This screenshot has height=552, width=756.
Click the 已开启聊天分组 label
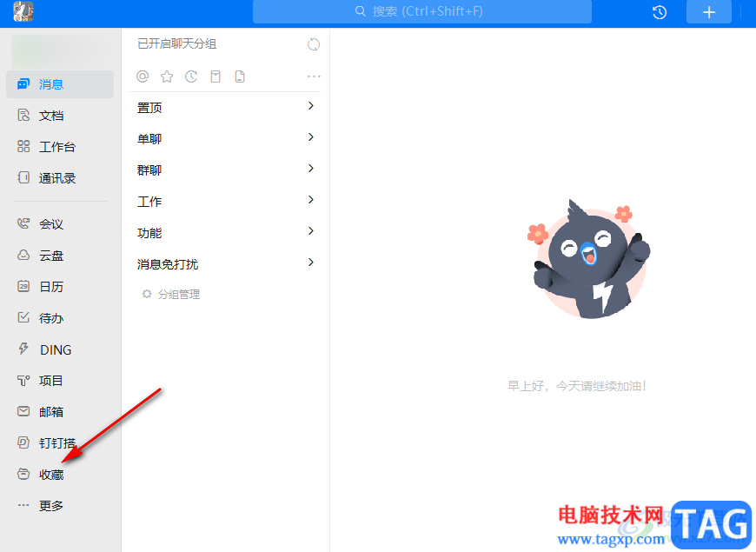tap(177, 44)
